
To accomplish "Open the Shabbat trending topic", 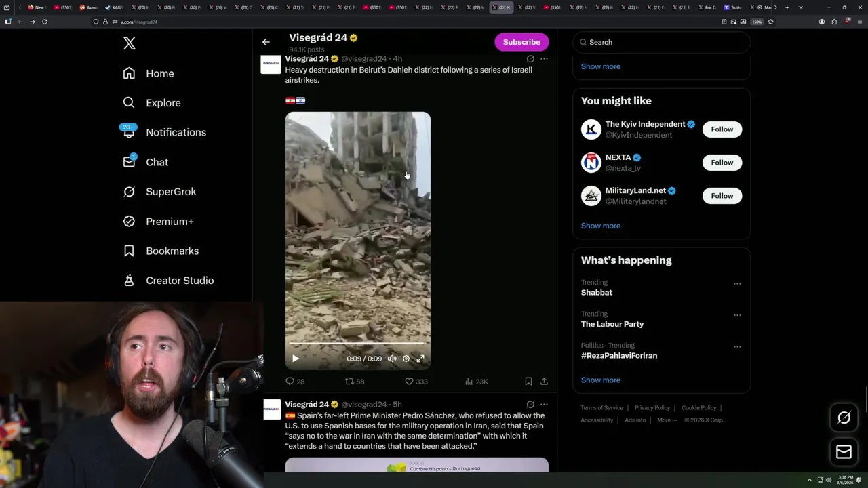I will point(597,292).
